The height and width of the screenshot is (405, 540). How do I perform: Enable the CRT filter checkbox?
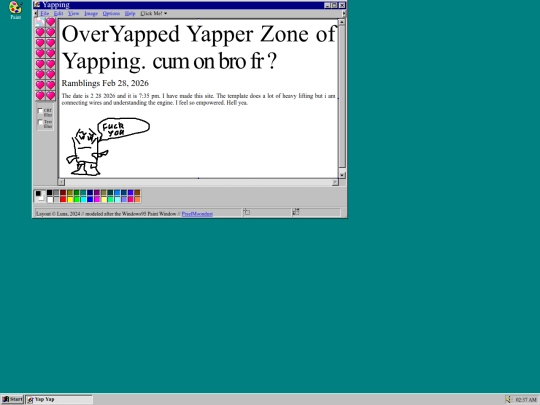[x=40, y=111]
